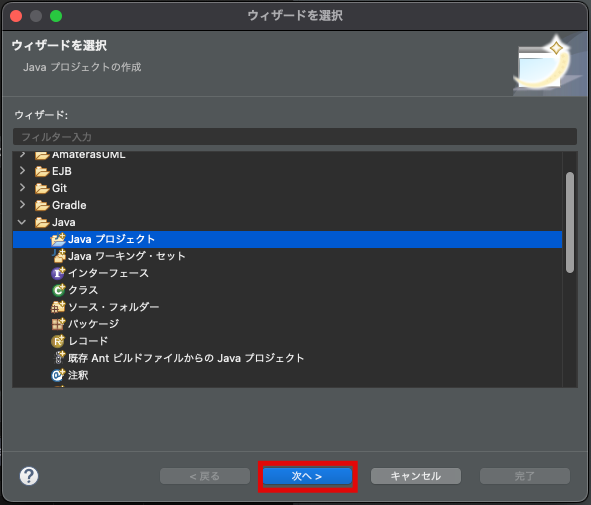The height and width of the screenshot is (505, 591).
Task: Select the レコード wizard icon
Action: (x=58, y=341)
